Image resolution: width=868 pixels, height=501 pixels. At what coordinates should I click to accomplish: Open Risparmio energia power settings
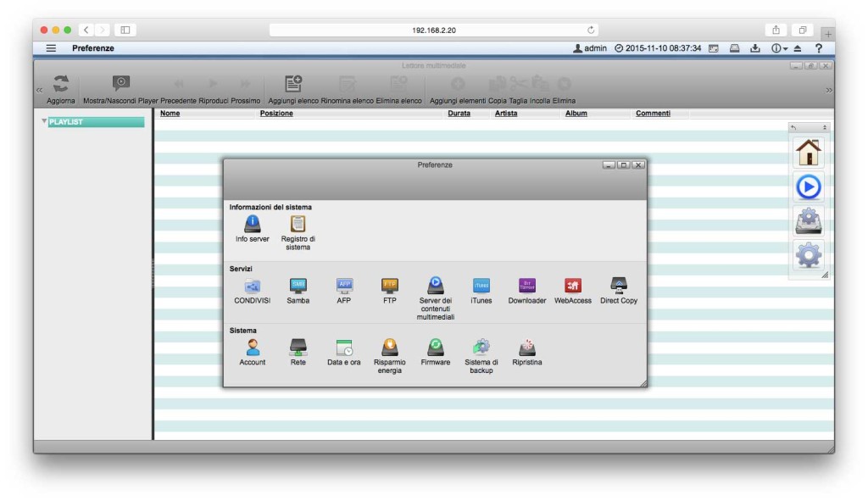click(390, 349)
